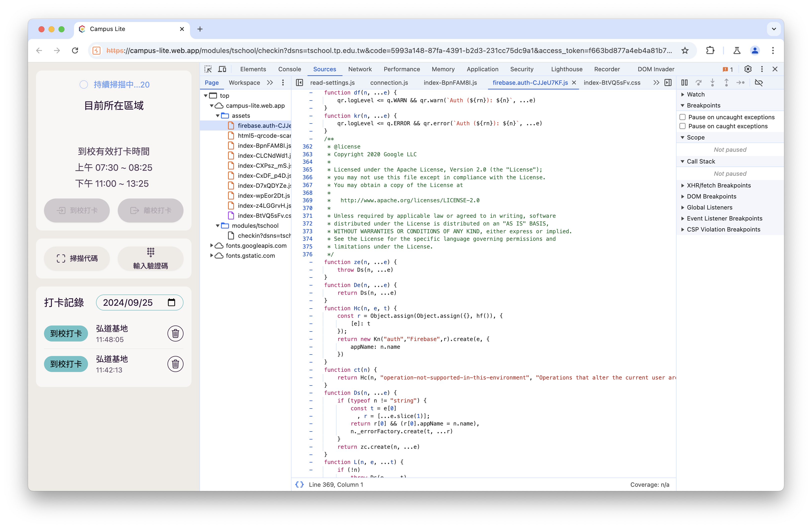
Task: Show more navigator tabs chevron
Action: pyautogui.click(x=270, y=82)
